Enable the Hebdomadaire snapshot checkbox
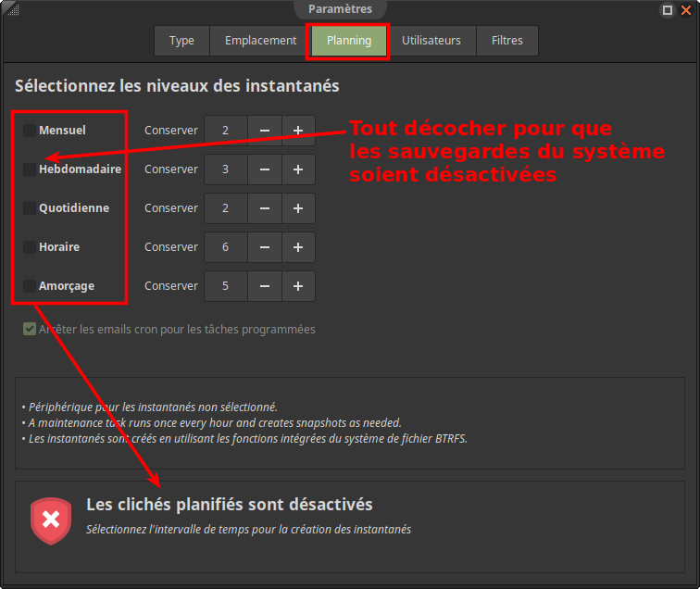This screenshot has height=589, width=700. pos(30,169)
